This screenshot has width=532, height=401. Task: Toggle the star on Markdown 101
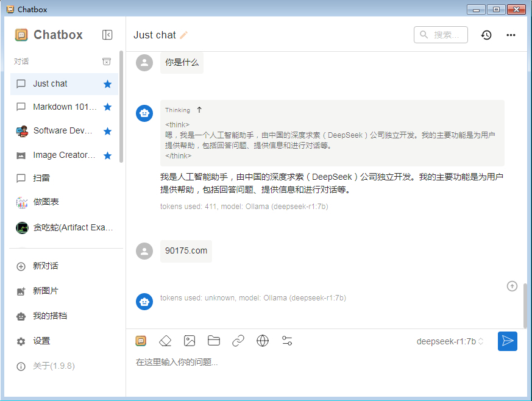point(107,107)
